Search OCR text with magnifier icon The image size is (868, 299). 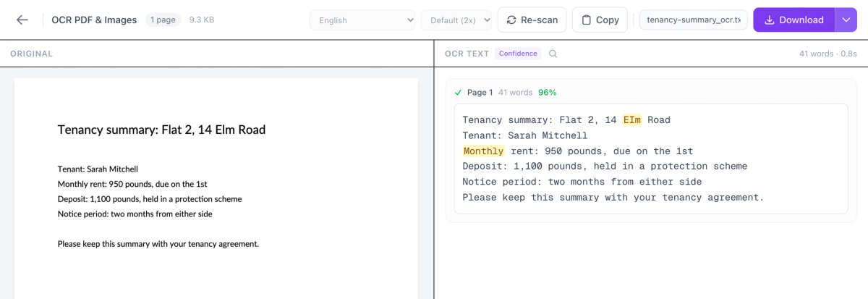click(553, 54)
